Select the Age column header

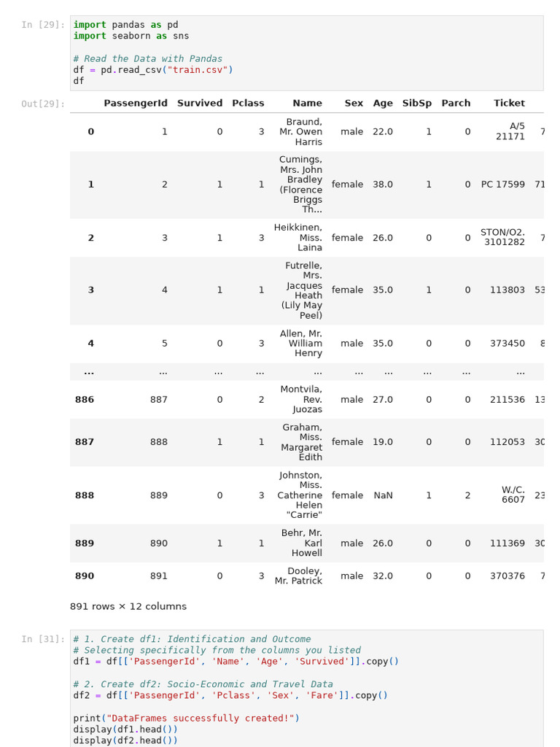click(383, 104)
